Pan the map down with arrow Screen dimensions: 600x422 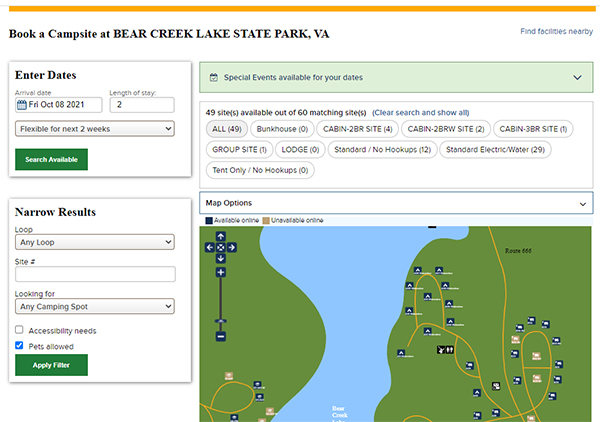[220, 257]
